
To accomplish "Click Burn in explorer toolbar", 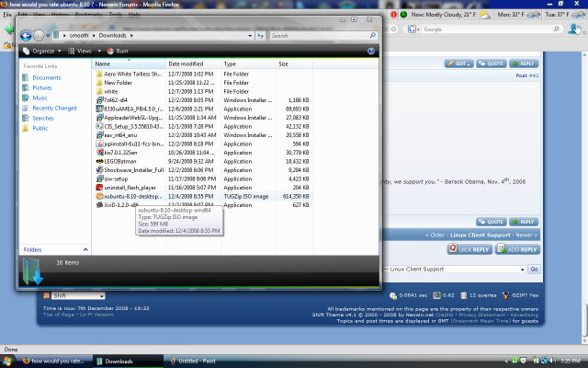I will (118, 52).
